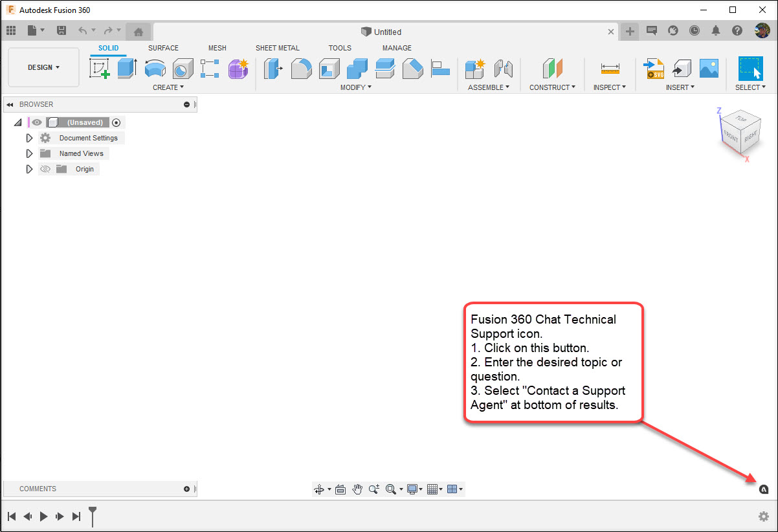Launch the Fusion 360 chat support icon

764,489
